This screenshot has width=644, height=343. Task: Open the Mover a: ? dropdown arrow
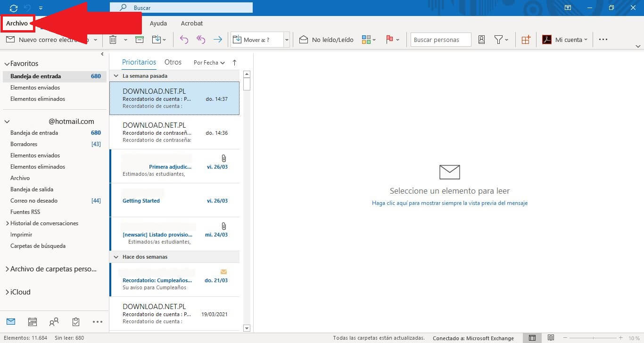[x=287, y=40]
